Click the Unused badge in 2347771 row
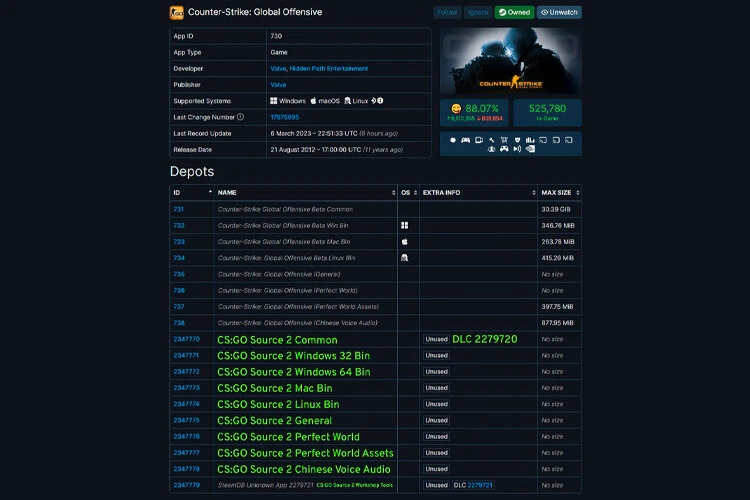 pos(436,356)
